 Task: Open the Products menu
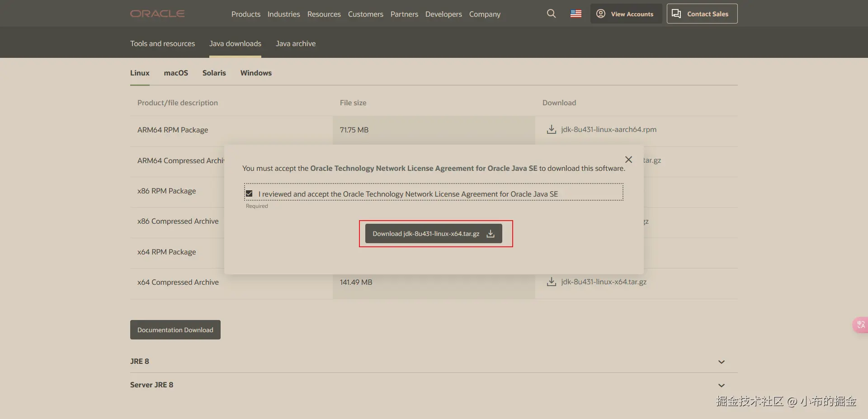pyautogui.click(x=246, y=14)
